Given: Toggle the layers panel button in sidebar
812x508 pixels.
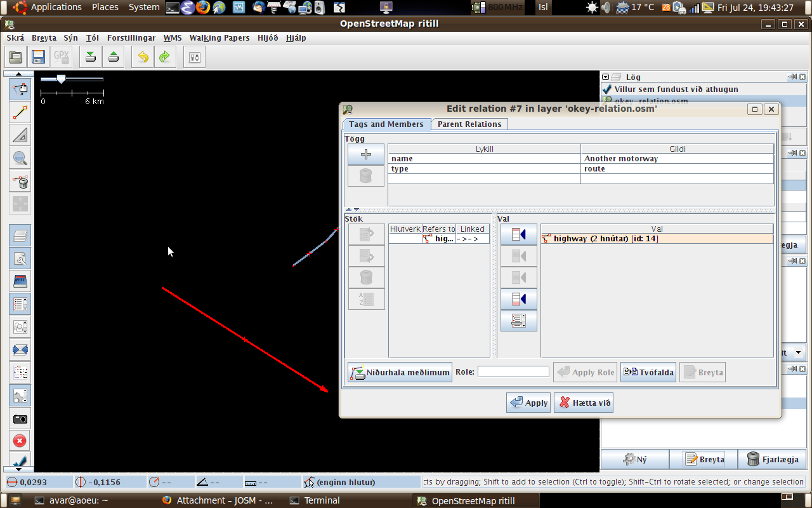Looking at the screenshot, I should [x=20, y=236].
